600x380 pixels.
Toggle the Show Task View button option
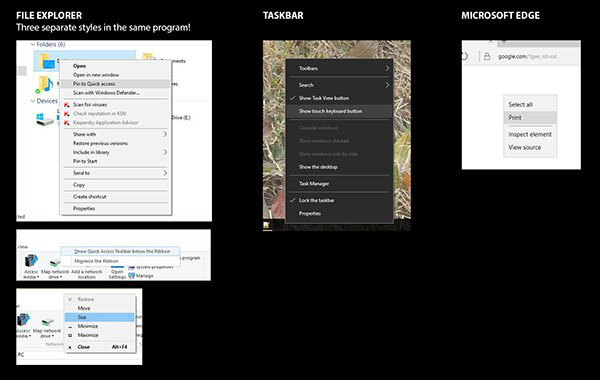pyautogui.click(x=339, y=98)
